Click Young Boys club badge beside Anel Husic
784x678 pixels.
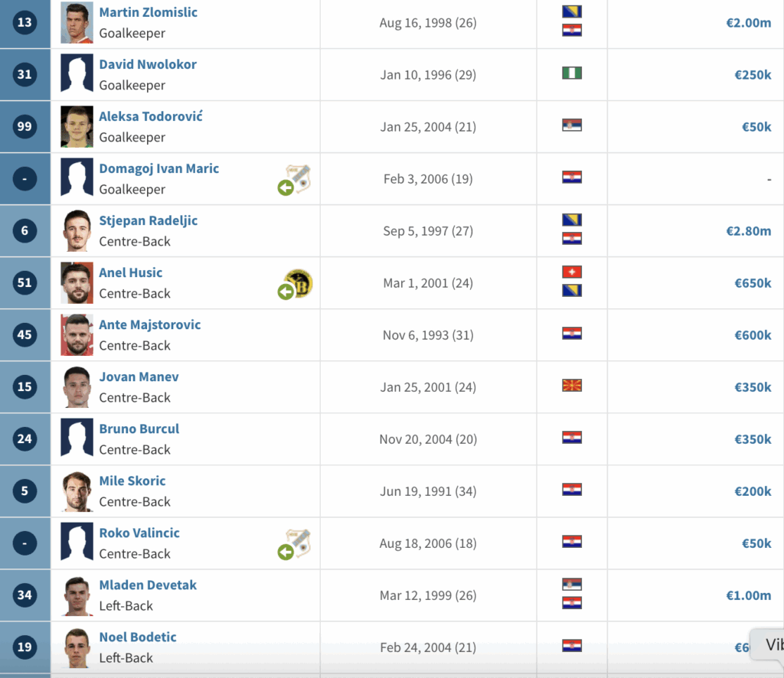(298, 283)
